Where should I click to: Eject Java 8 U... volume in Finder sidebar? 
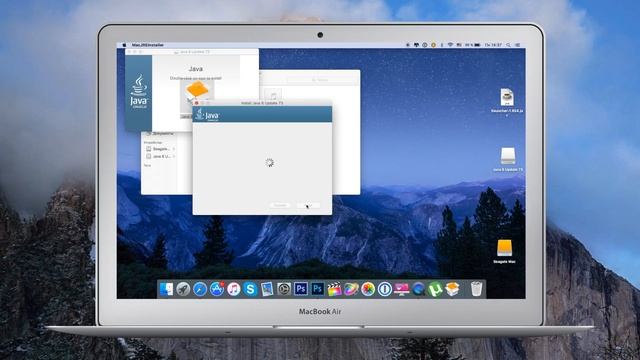coord(173,156)
